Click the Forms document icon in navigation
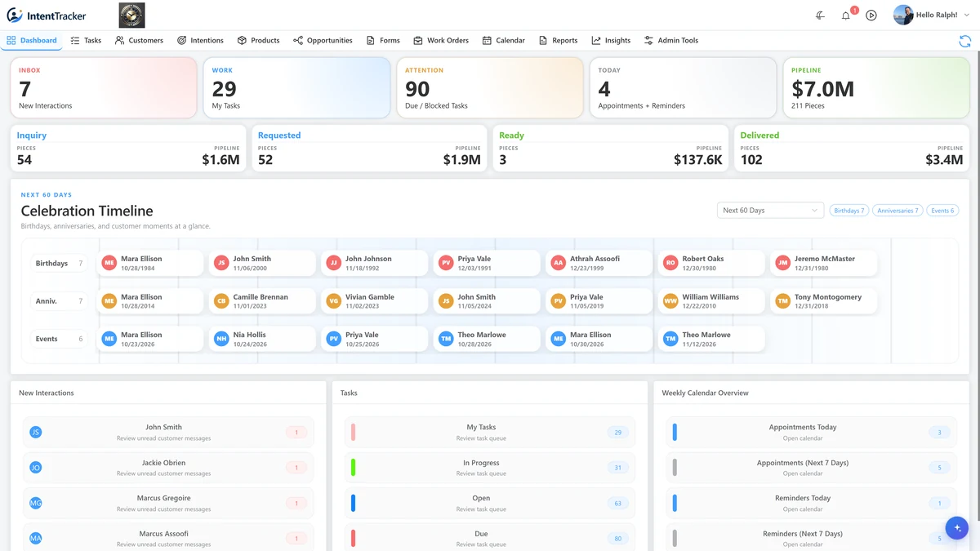Image resolution: width=980 pixels, height=551 pixels. (x=371, y=40)
